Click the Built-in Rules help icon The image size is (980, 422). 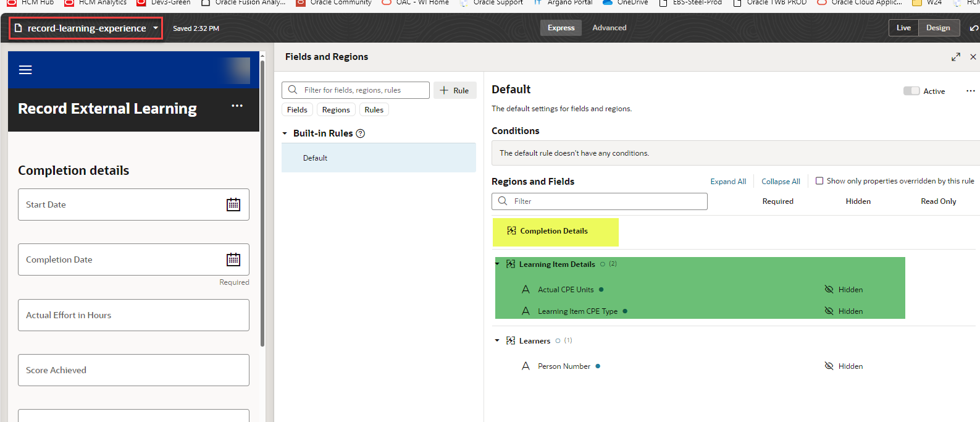click(x=361, y=133)
